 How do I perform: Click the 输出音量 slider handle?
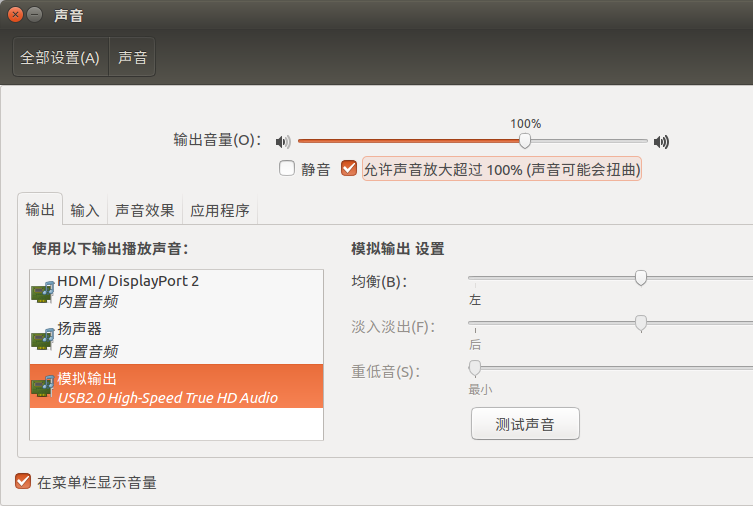point(525,141)
